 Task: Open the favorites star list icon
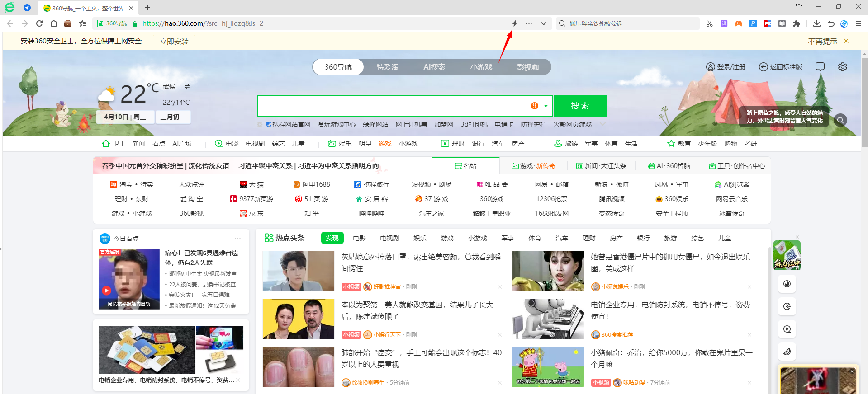point(82,23)
